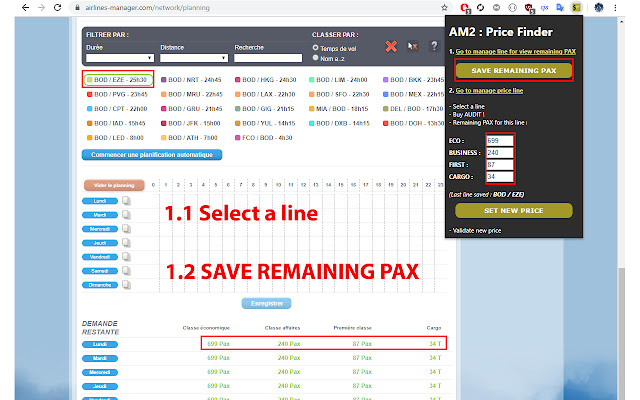This screenshot has width=640, height=400.
Task: Select the Nom a..z sort option
Action: click(x=315, y=58)
